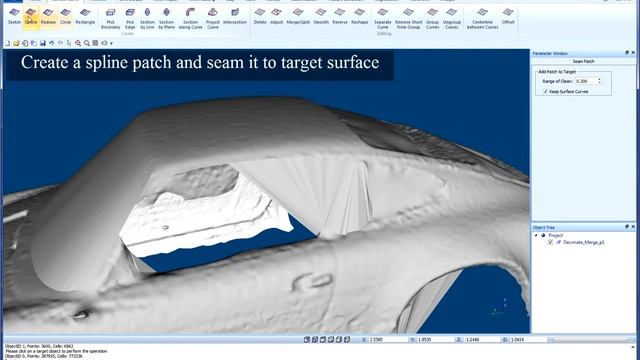Image resolution: width=640 pixels, height=360 pixels.
Task: Select the Sketch curve tool
Action: 14,17
